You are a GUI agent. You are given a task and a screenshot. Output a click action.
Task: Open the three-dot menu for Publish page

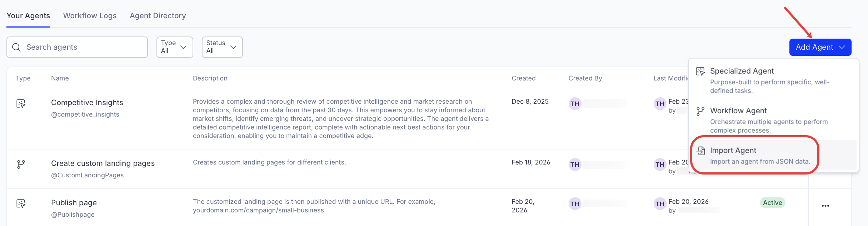[x=825, y=206]
